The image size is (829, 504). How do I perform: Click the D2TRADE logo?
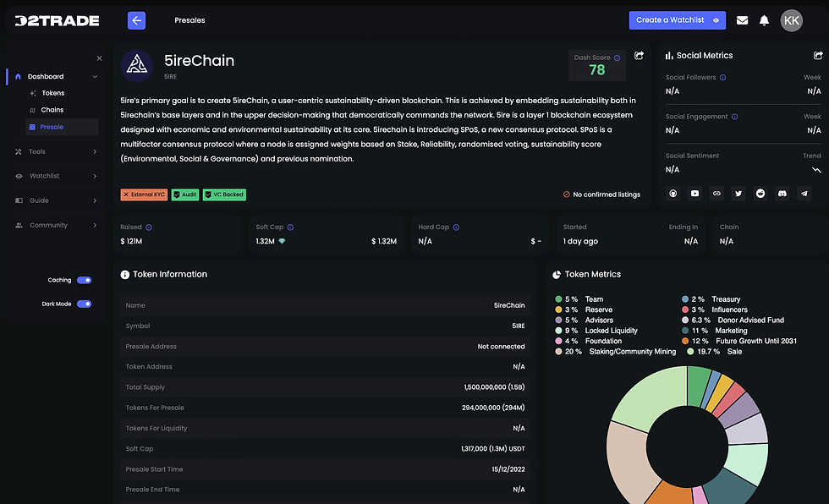coord(58,20)
